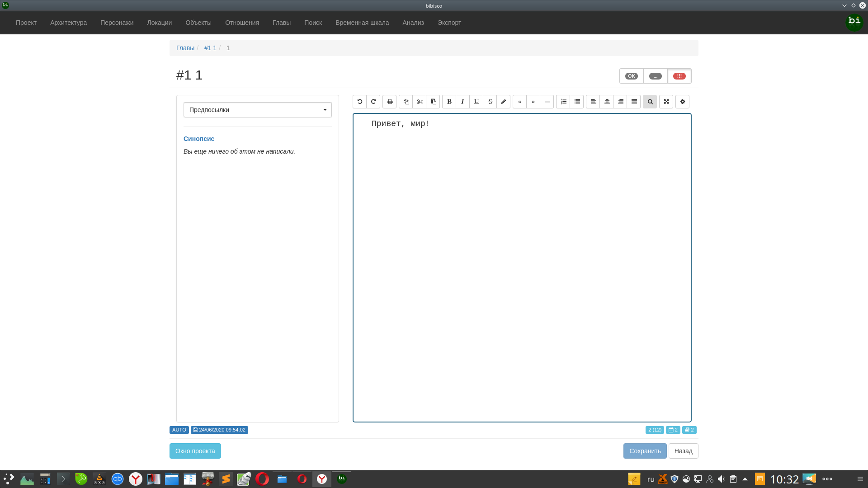Insert a numbered list
The height and width of the screenshot is (488, 868).
pyautogui.click(x=563, y=102)
